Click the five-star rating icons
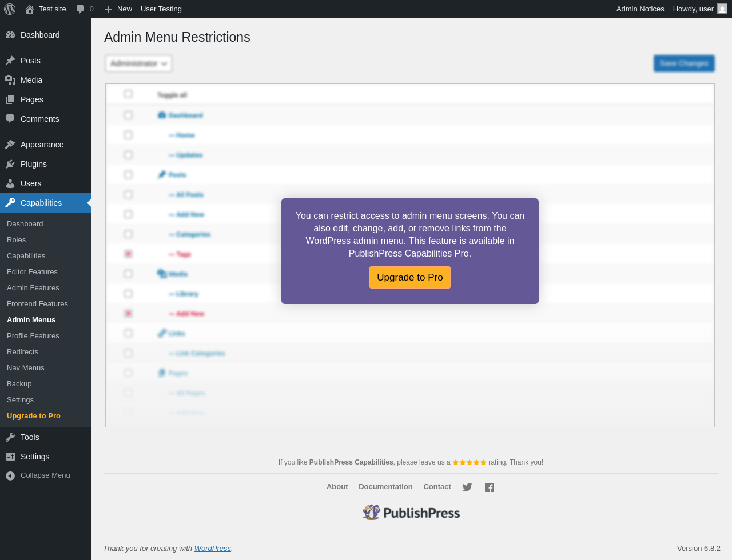This screenshot has width=732, height=560. point(470,462)
